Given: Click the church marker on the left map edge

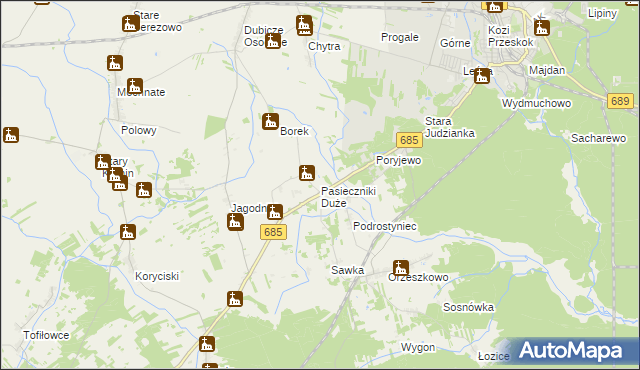Looking at the screenshot, I should pos(11,135).
